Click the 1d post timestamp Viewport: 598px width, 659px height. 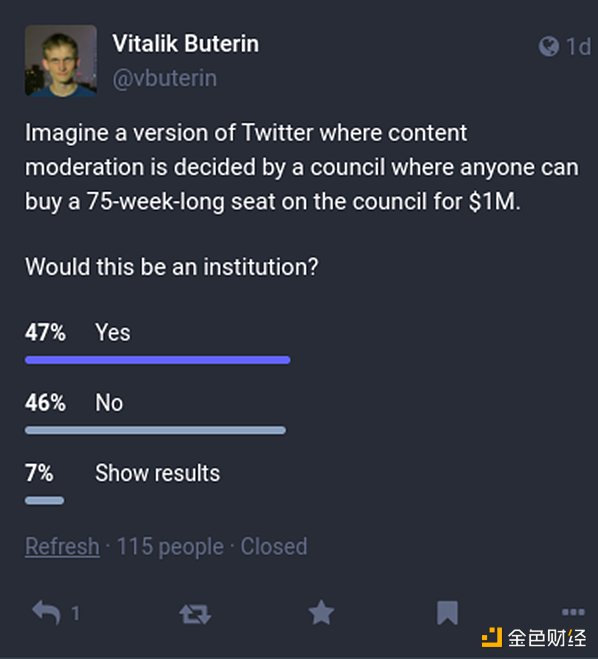[x=579, y=47]
